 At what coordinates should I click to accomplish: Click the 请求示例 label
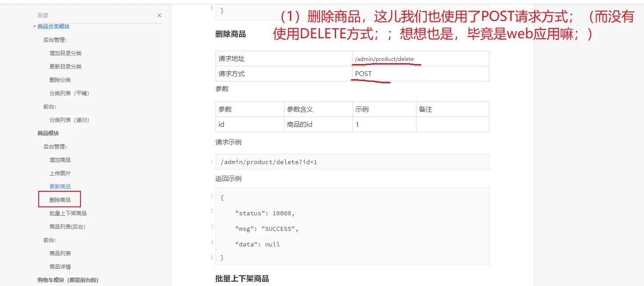pos(228,142)
